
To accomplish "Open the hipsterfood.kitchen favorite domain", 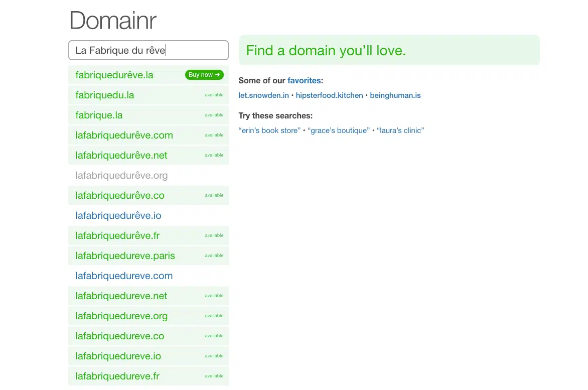I will point(329,95).
